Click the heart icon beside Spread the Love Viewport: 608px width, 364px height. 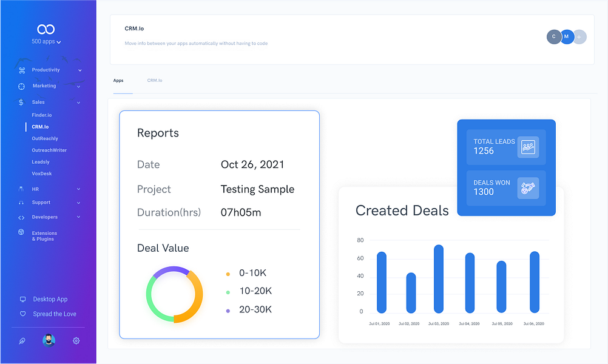tap(22, 314)
